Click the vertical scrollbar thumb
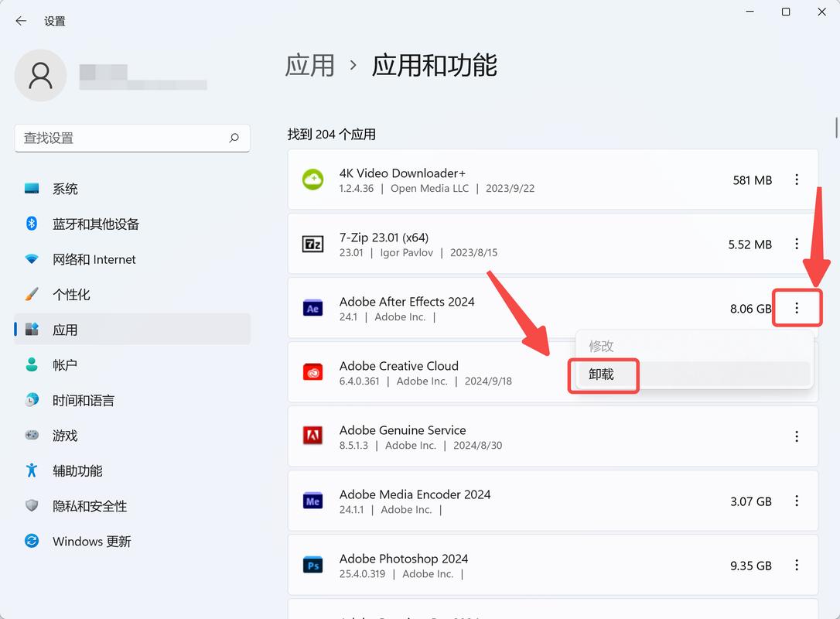 point(836,128)
